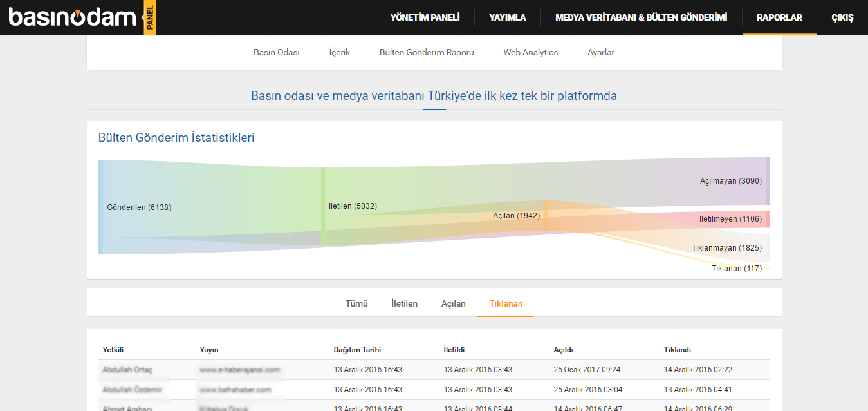Open the İçerik sub-tab
This screenshot has height=411, width=868.
[x=339, y=53]
